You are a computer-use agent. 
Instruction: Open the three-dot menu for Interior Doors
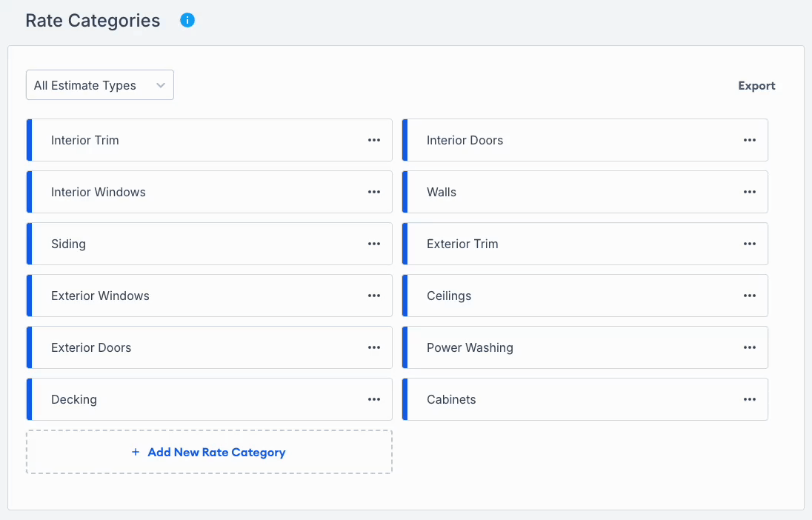pos(749,140)
